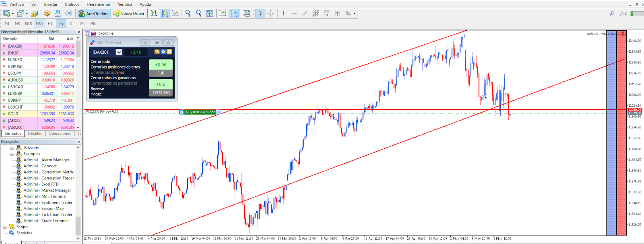Select the line chart type icon
Viewport: 644px width, 244px height.
pyautogui.click(x=175, y=13)
